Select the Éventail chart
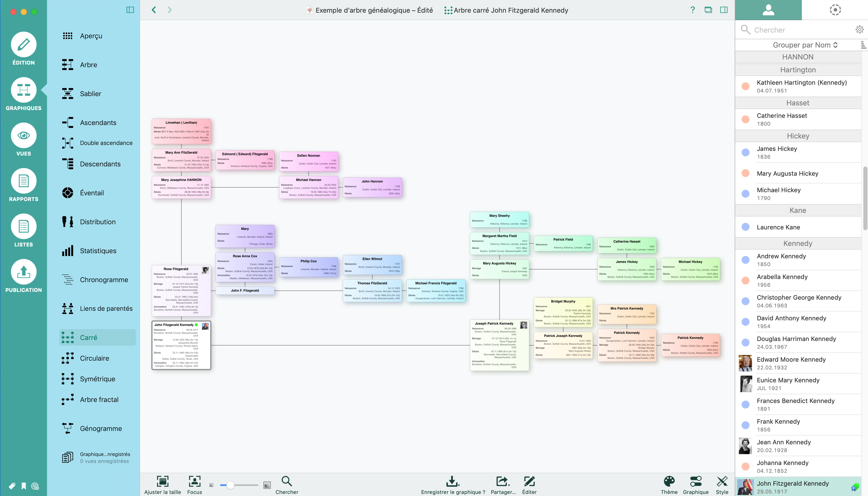 97,193
